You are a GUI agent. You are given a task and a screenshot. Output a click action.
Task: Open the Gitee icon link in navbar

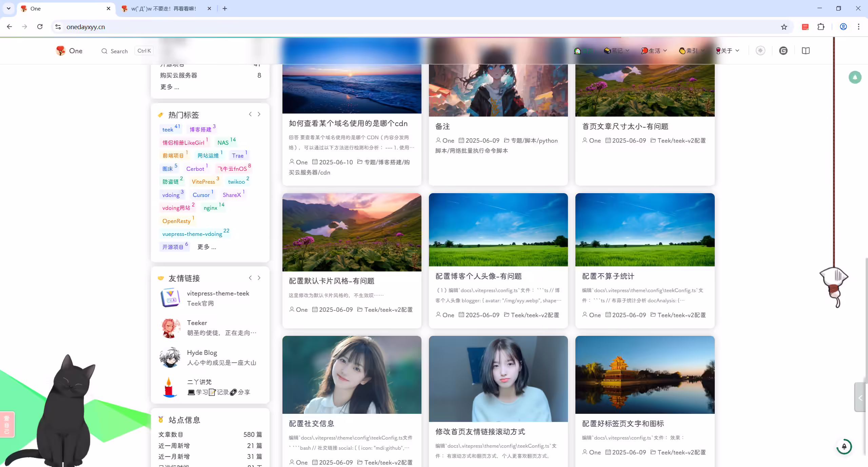(x=783, y=50)
